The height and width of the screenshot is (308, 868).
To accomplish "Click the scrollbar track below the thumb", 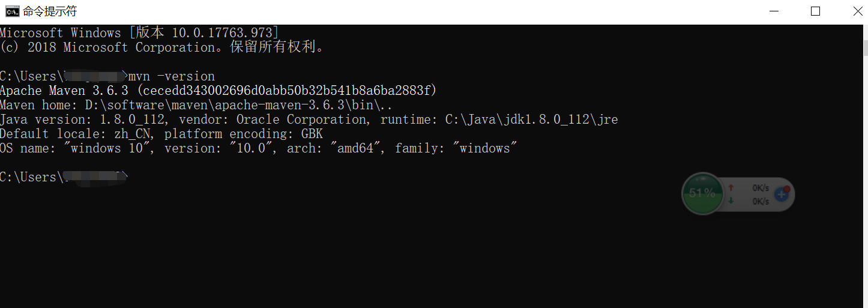I will [864, 180].
